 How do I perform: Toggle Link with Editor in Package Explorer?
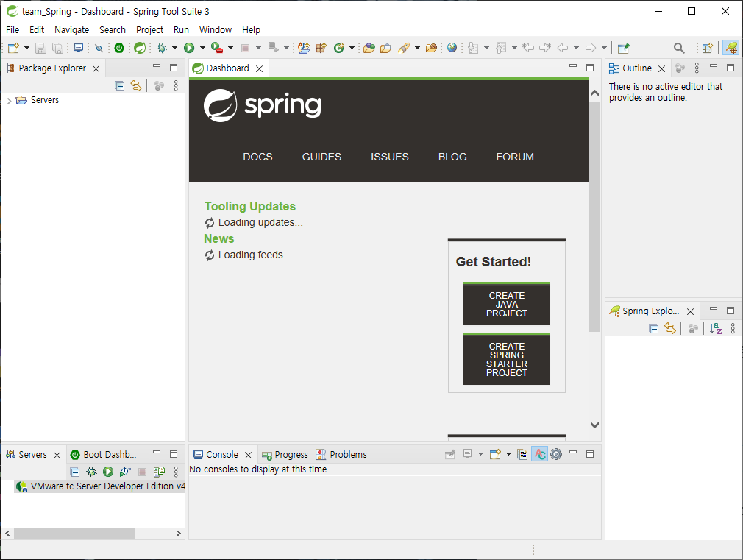pos(136,86)
